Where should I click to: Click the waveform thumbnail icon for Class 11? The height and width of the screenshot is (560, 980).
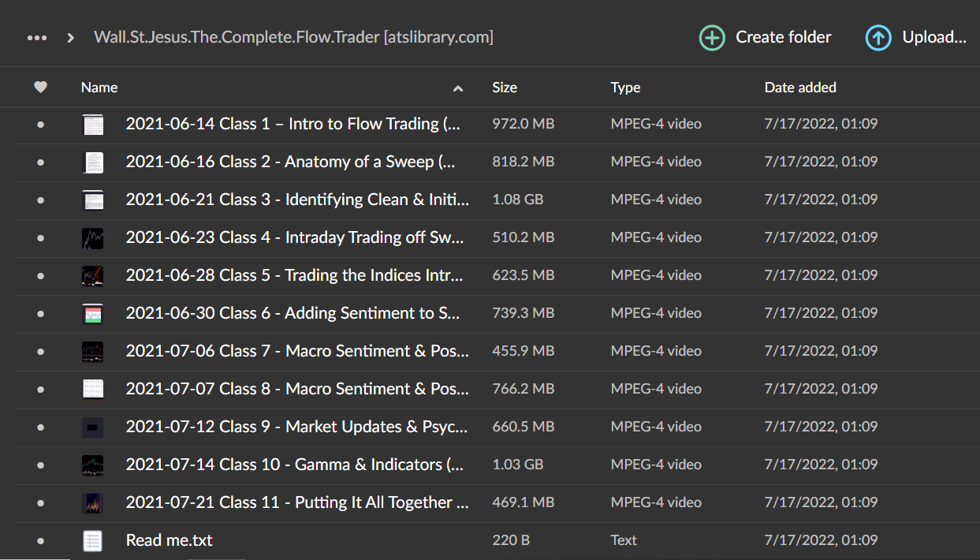click(x=93, y=502)
